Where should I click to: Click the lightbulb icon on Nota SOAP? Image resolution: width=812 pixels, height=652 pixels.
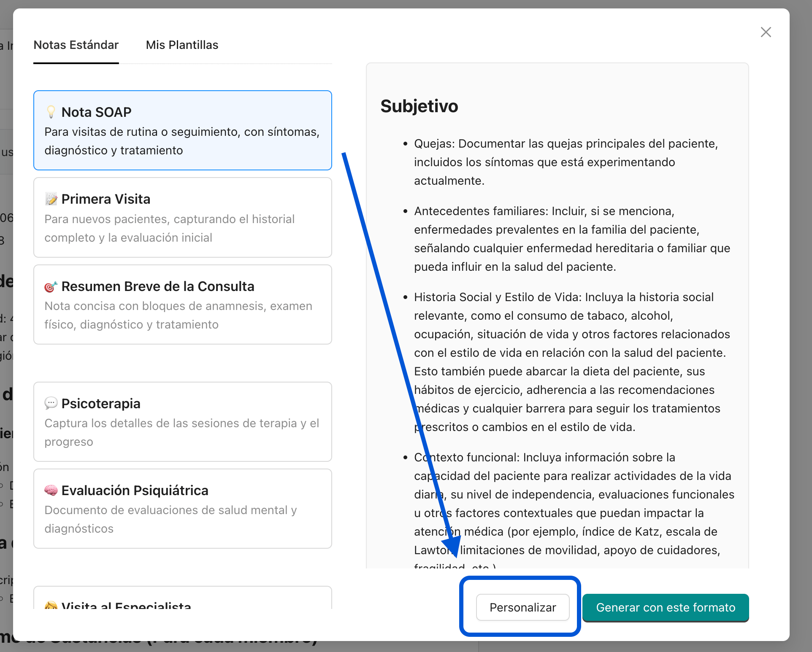click(51, 112)
